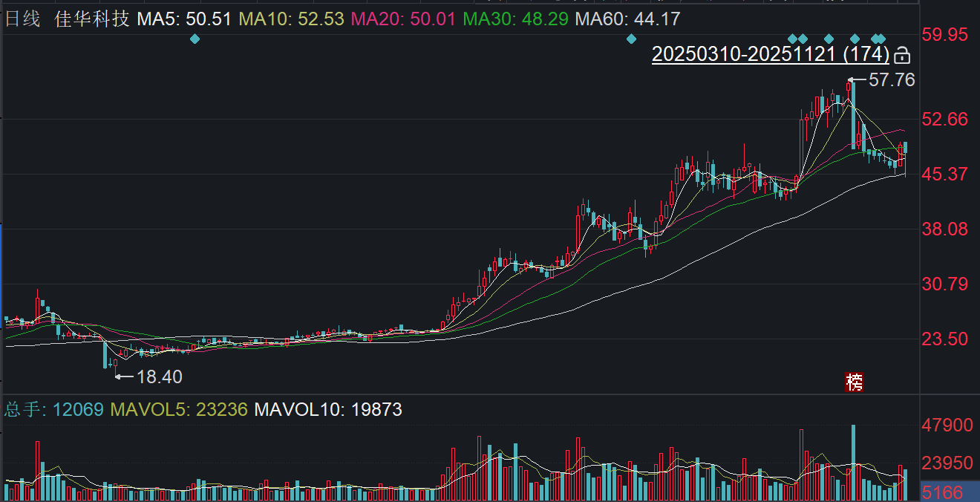980x502 pixels.
Task: Click the arrow pointing to the 18.40 low
Action: [x=125, y=376]
